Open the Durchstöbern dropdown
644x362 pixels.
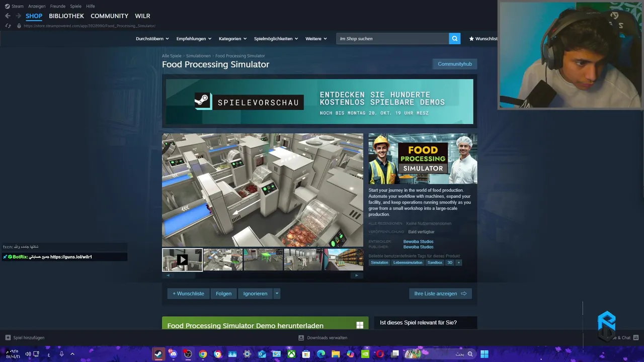point(152,39)
